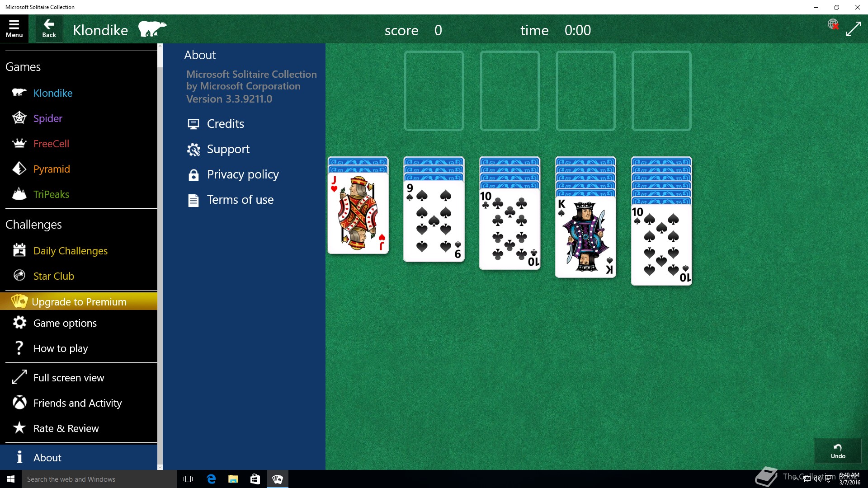Open Task View on the taskbar
Image resolution: width=868 pixels, height=488 pixels.
[x=188, y=479]
